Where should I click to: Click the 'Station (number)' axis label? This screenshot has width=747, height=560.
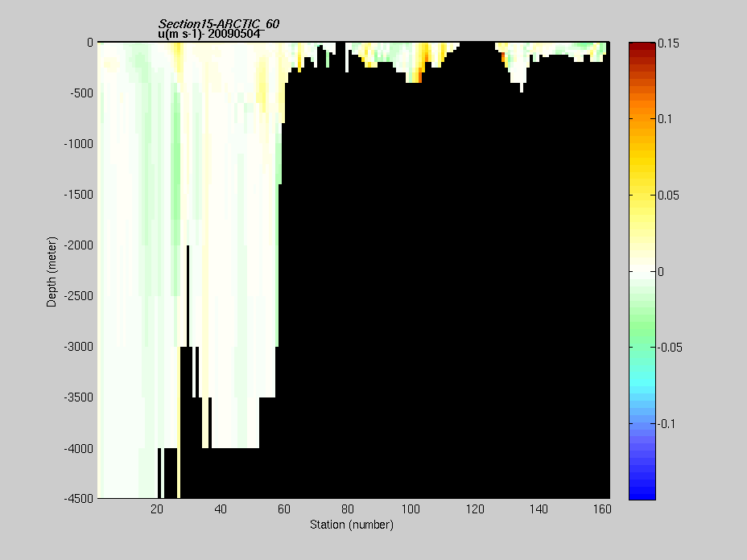352,525
